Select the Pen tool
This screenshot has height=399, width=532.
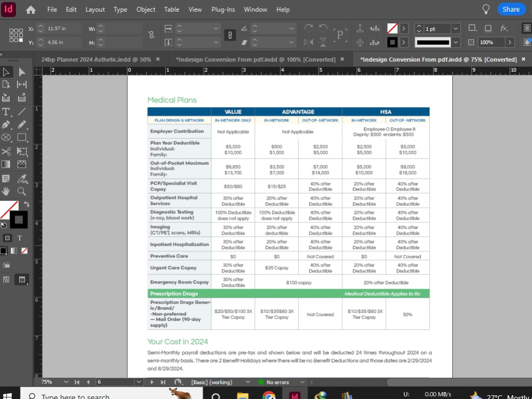click(x=7, y=125)
